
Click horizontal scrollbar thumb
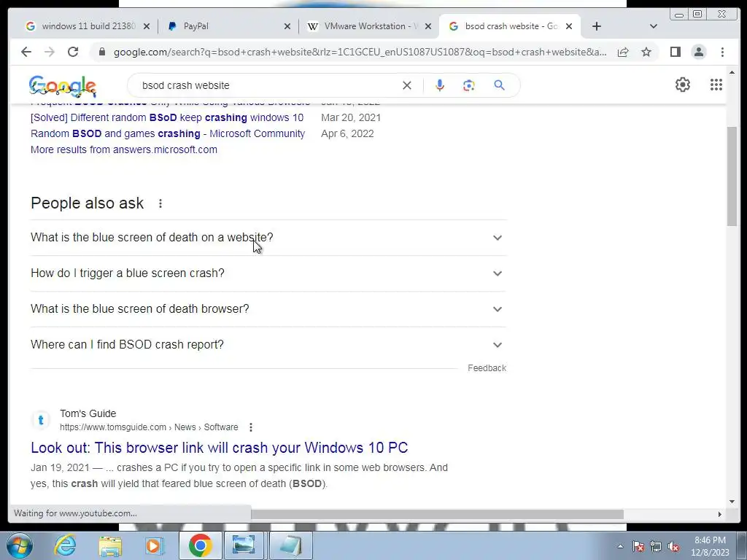coord(438,514)
